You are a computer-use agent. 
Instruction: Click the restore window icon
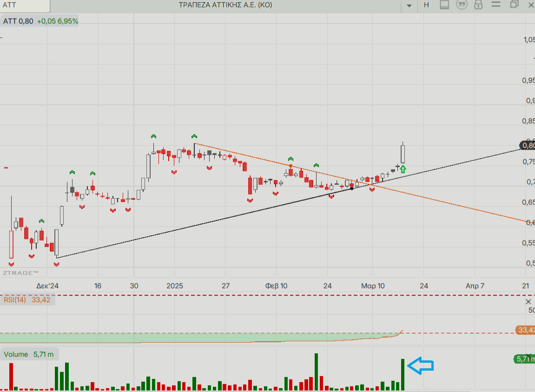[514, 5]
